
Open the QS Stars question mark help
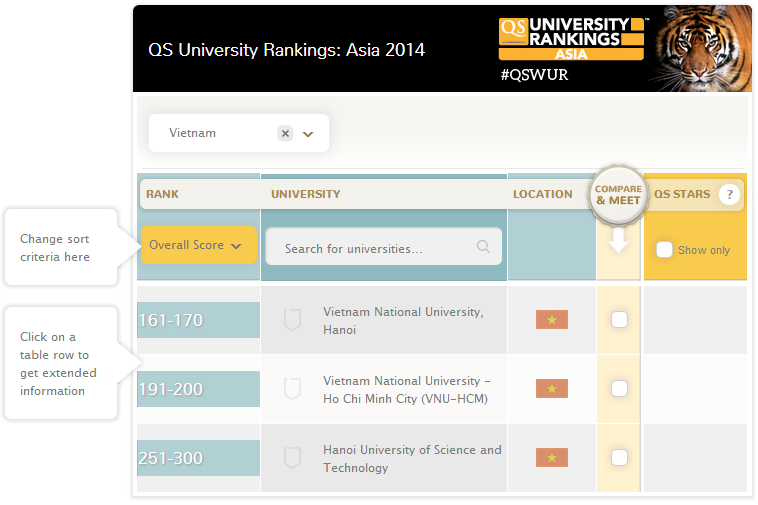[x=729, y=194]
